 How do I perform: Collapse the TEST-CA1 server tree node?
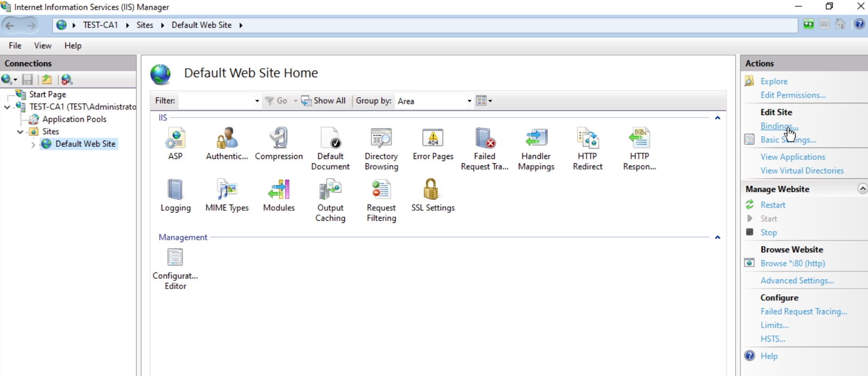coord(7,107)
